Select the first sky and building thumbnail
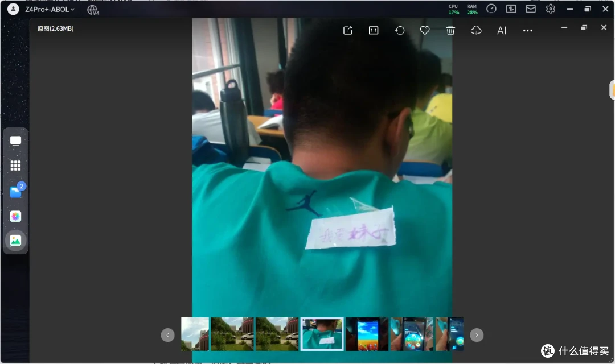The width and height of the screenshot is (615, 364). pos(195,334)
